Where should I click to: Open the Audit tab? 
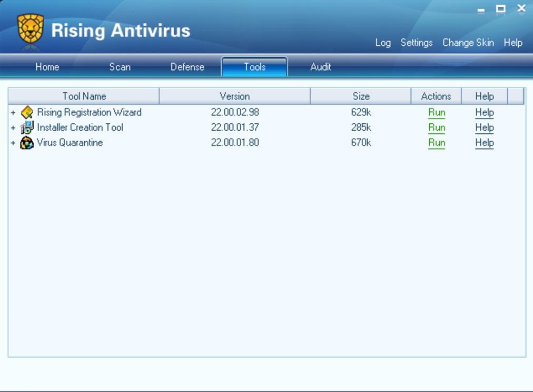tap(320, 67)
